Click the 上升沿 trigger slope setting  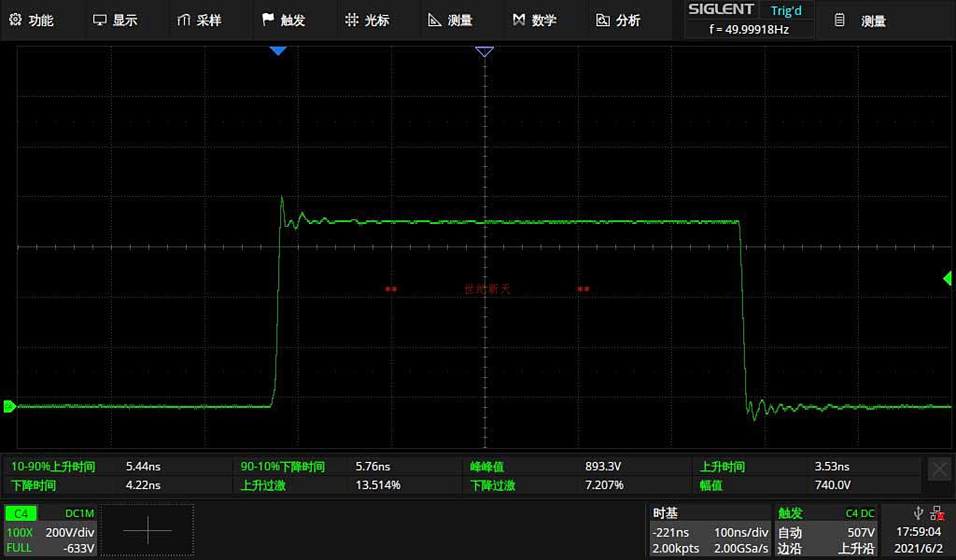point(856,549)
